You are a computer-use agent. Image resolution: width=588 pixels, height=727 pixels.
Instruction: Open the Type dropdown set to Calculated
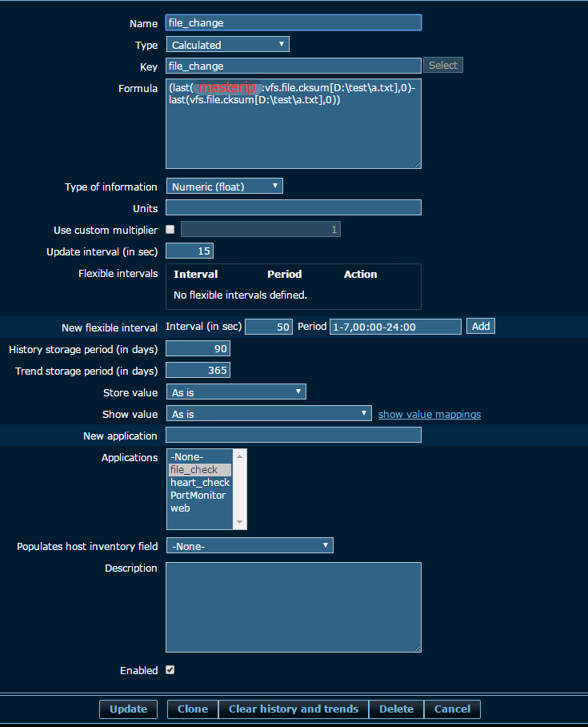pyautogui.click(x=227, y=45)
